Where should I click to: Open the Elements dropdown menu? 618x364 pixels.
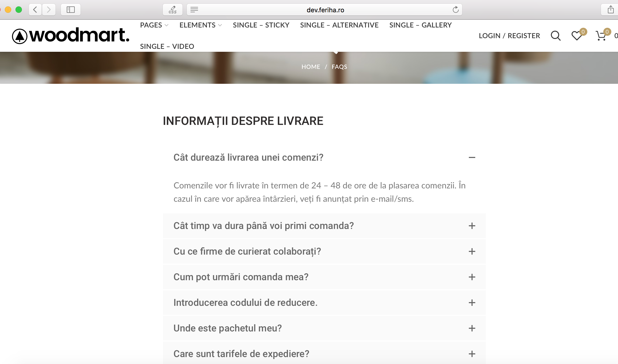[x=200, y=25]
